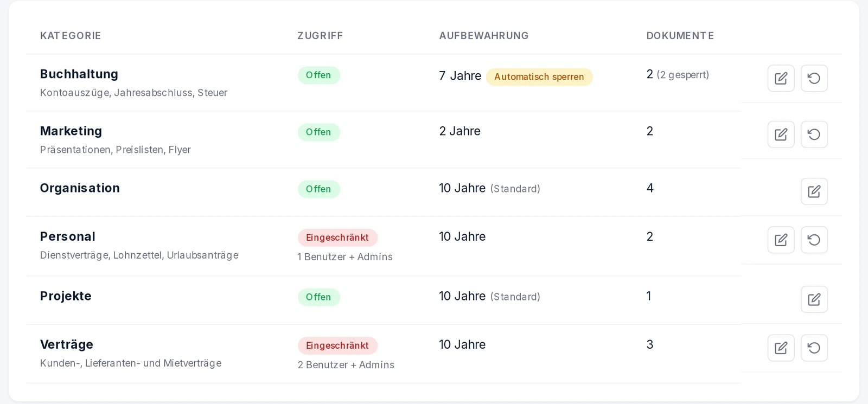The image size is (868, 404).
Task: Edit the Personal category
Action: (x=781, y=240)
